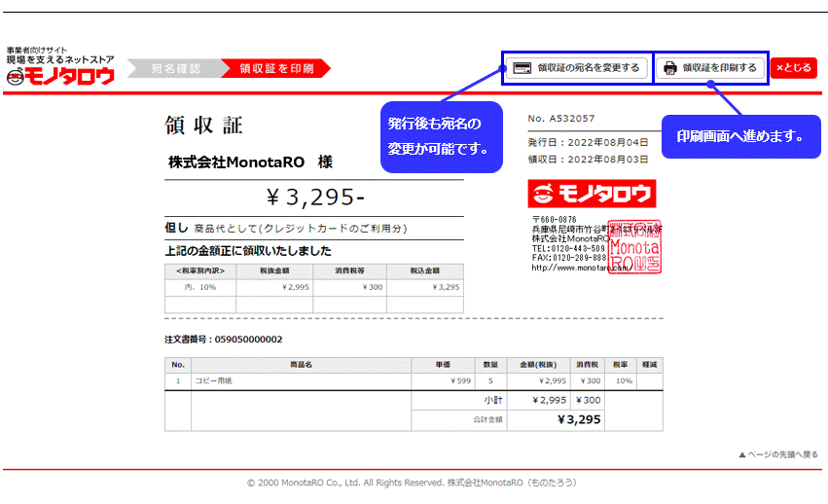This screenshot has height=504, width=828.
Task: Click the 税率 column header in item table
Action: (621, 365)
